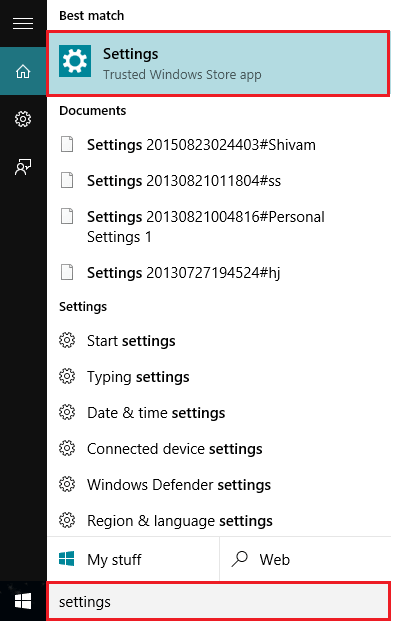Screen dimensions: 393x622
Task: Click gear icon beside Date & time settings
Action: click(67, 412)
